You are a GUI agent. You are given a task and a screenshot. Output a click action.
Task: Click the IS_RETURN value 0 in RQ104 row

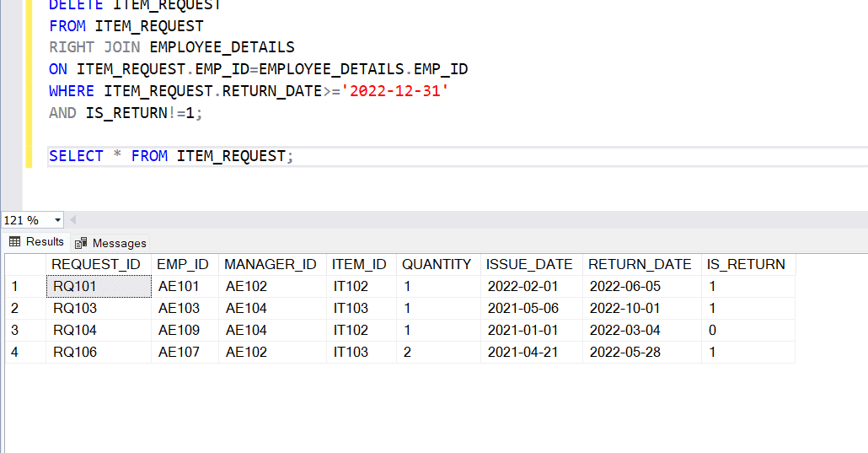tap(748, 331)
